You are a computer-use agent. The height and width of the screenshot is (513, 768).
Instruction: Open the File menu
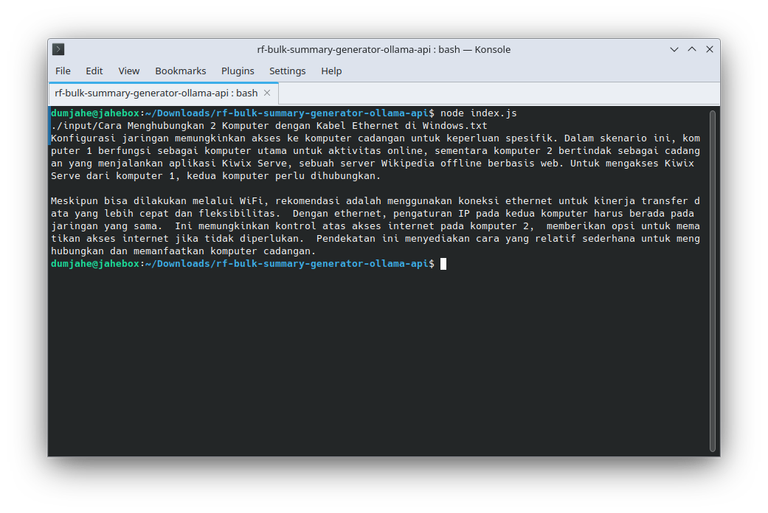pyautogui.click(x=63, y=71)
